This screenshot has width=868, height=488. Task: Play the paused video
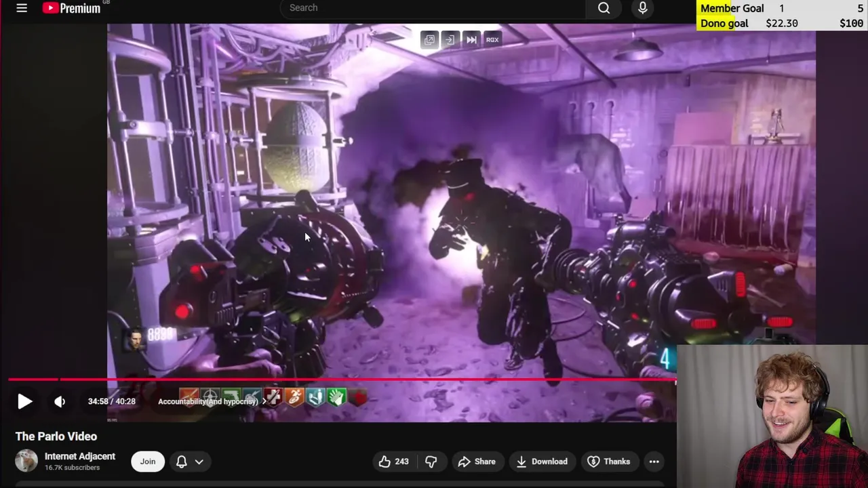tap(24, 401)
